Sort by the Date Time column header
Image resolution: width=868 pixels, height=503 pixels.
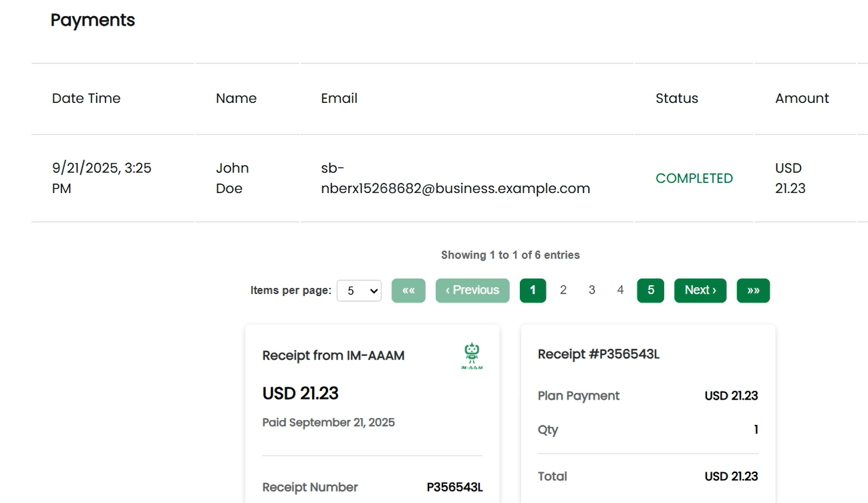tap(86, 98)
